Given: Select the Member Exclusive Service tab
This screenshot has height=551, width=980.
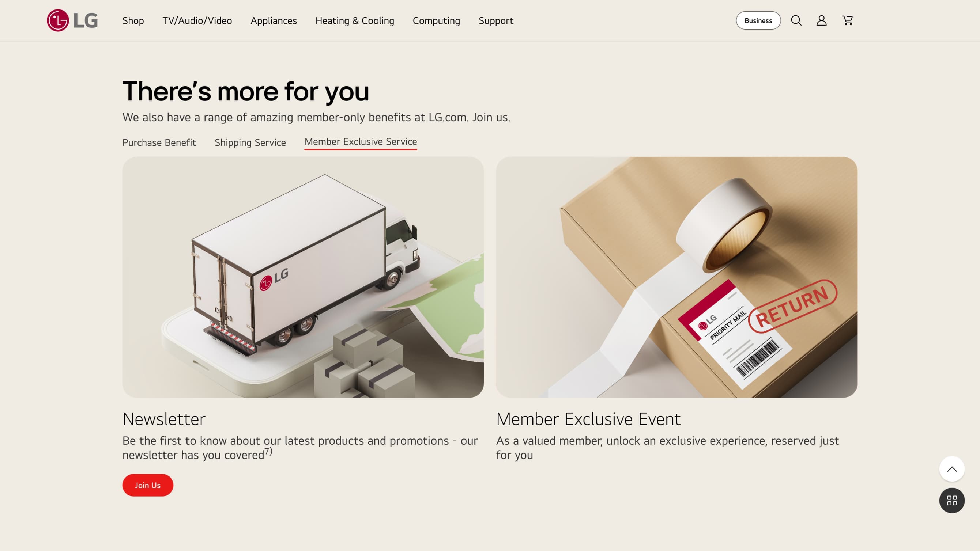Looking at the screenshot, I should coord(361,142).
